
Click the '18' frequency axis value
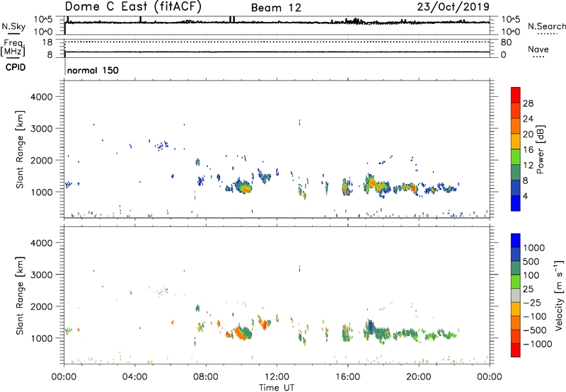pyautogui.click(x=47, y=42)
